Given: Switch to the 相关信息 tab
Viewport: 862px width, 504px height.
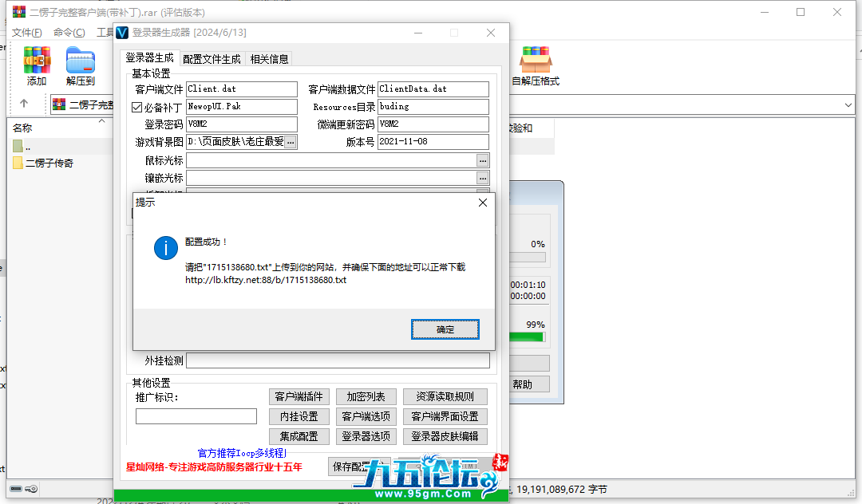Looking at the screenshot, I should pos(269,59).
